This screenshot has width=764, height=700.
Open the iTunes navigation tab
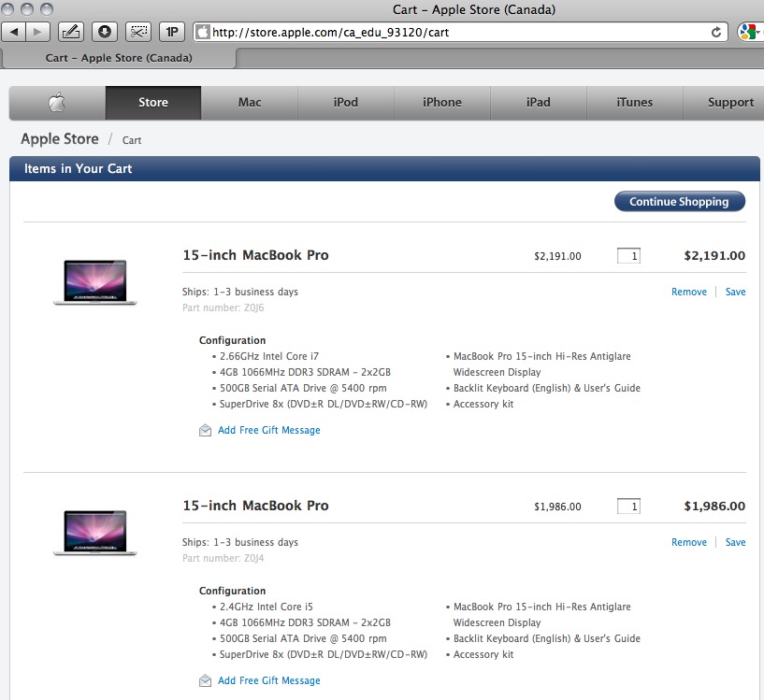pos(634,102)
